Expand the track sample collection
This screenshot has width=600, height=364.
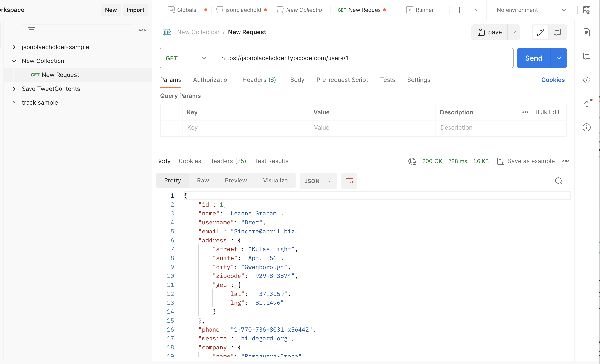point(14,103)
